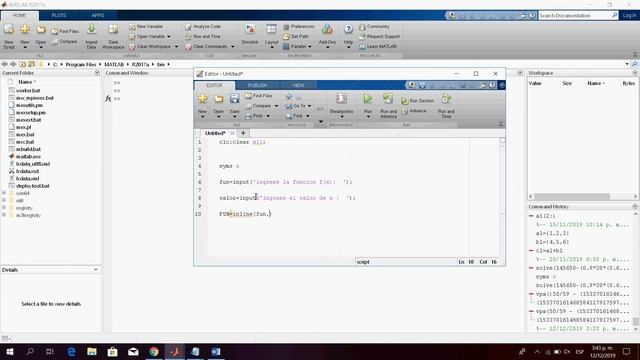Viewport: 640px width, 360px height.
Task: Open File Explorer from the taskbar
Action: click(92, 351)
